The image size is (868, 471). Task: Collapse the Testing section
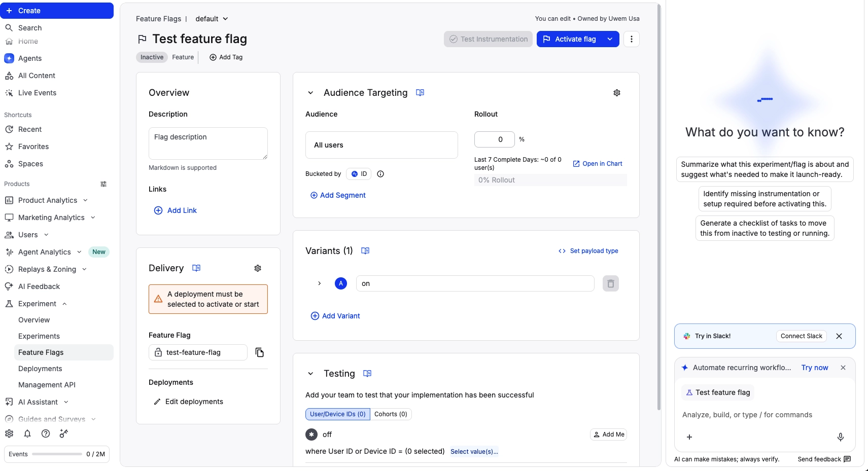coord(310,374)
